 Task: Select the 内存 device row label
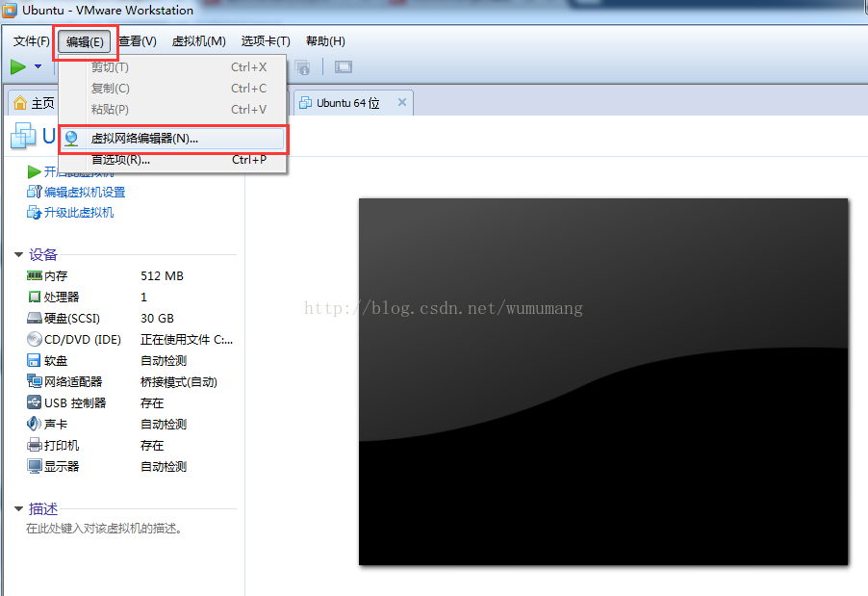tap(56, 275)
